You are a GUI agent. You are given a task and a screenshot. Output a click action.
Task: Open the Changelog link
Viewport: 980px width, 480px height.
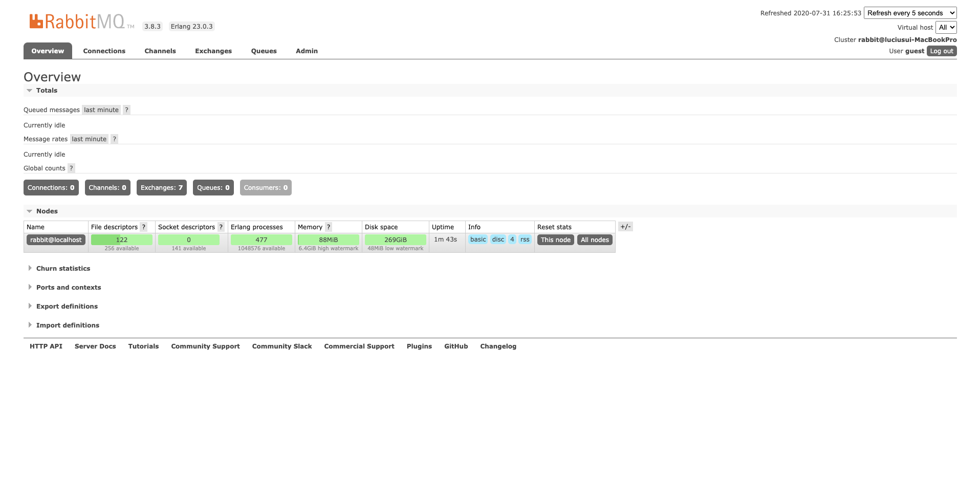498,346
